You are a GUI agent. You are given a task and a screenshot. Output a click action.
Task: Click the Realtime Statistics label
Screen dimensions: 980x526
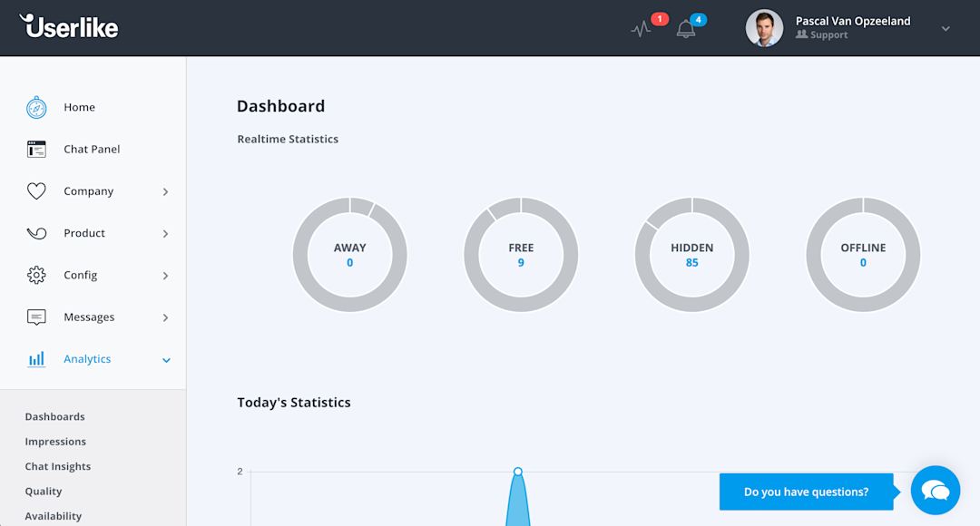point(288,140)
